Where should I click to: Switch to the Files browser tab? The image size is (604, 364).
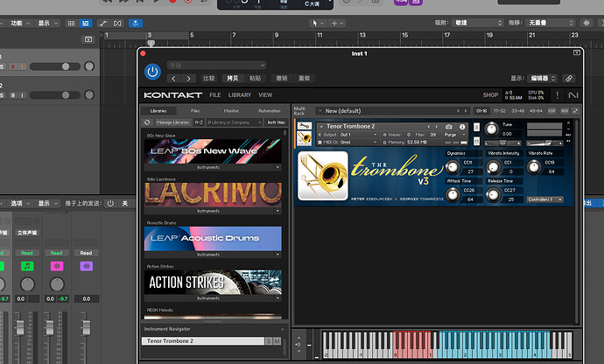pyautogui.click(x=195, y=111)
